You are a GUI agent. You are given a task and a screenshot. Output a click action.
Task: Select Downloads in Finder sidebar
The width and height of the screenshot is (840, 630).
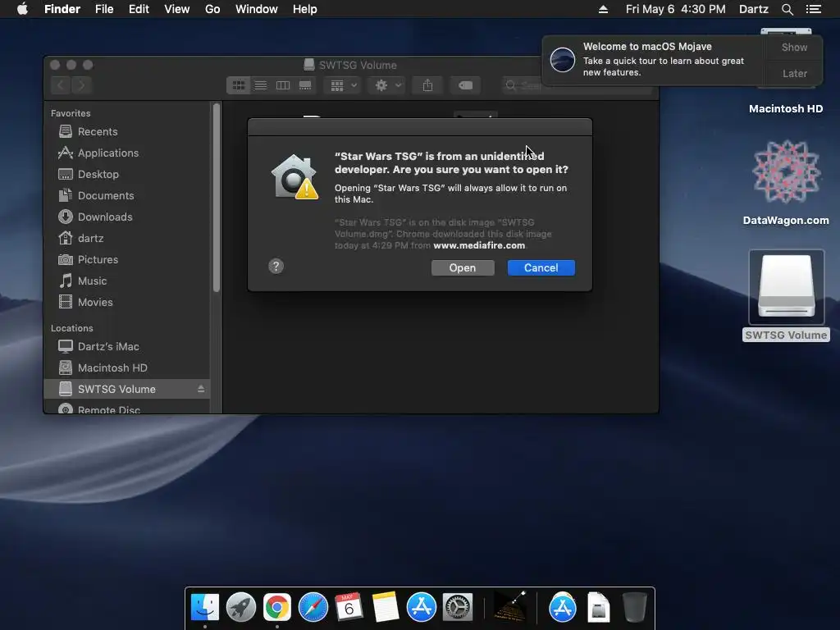(x=127, y=217)
